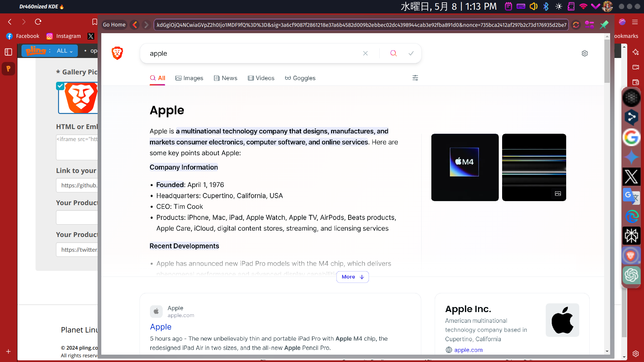Reload the popup page with orange refresh icon
Image resolution: width=644 pixels, height=362 pixels.
coord(576,25)
